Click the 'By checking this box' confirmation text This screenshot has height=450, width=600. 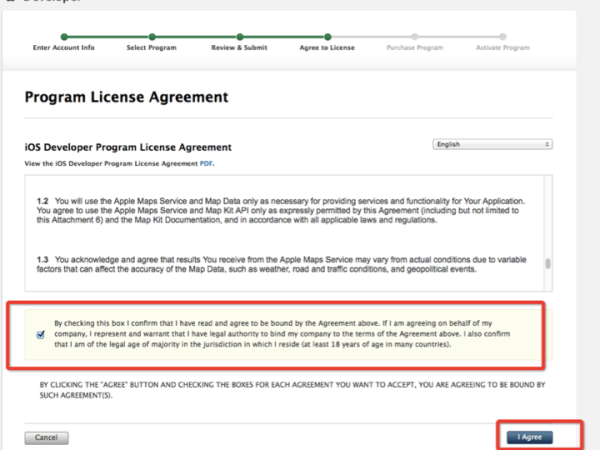tap(282, 334)
